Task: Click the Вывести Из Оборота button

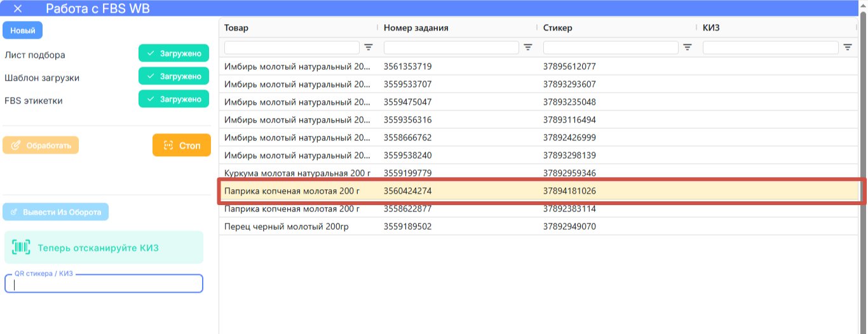Action: 56,212
